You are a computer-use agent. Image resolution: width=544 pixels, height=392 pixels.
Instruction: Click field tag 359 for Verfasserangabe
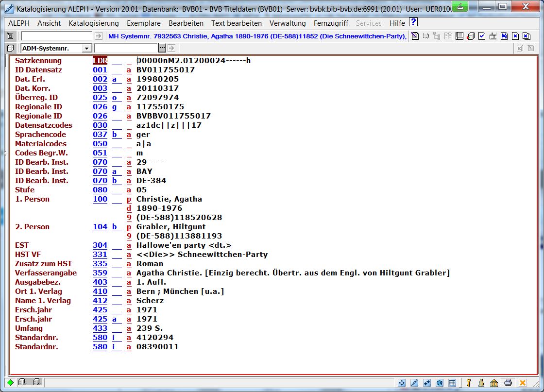(100, 273)
